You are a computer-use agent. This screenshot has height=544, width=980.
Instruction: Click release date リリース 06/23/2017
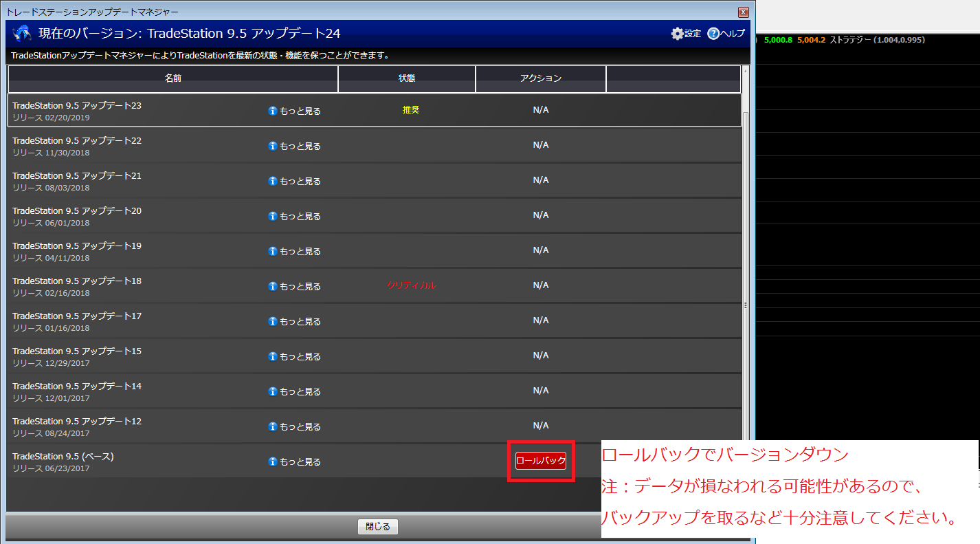51,468
